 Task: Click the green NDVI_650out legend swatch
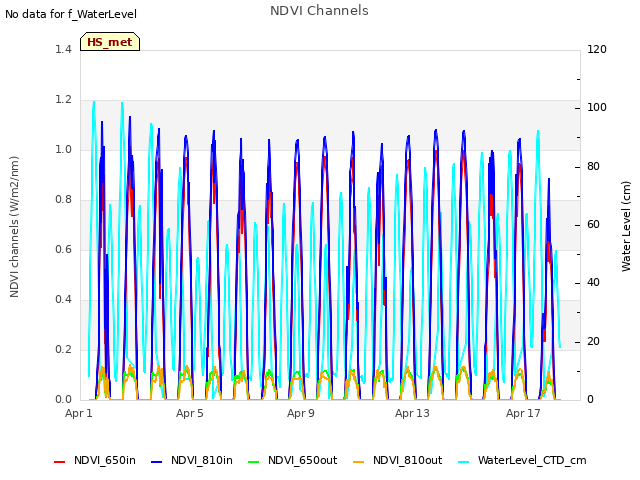[x=253, y=462]
